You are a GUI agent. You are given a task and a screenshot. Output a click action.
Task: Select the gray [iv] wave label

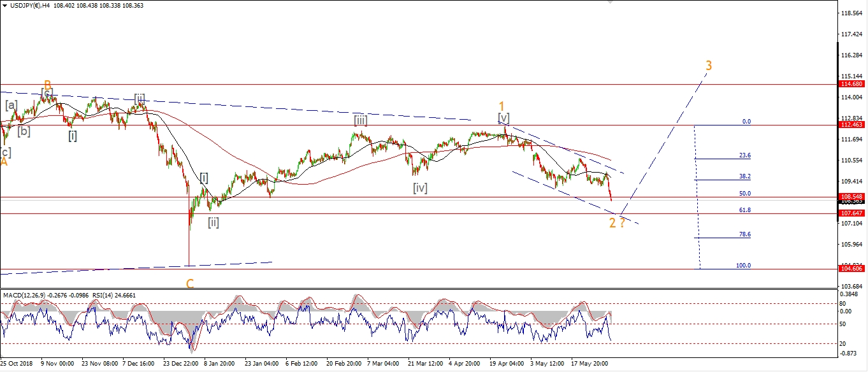419,188
